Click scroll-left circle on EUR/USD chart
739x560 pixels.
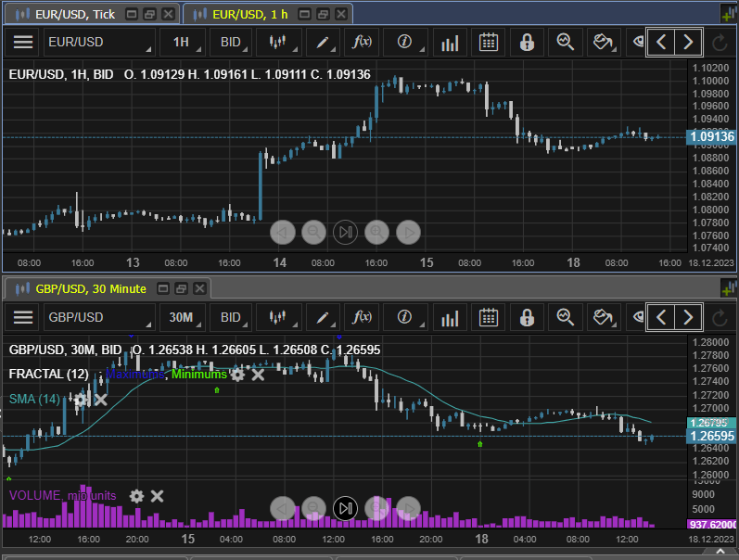(283, 233)
